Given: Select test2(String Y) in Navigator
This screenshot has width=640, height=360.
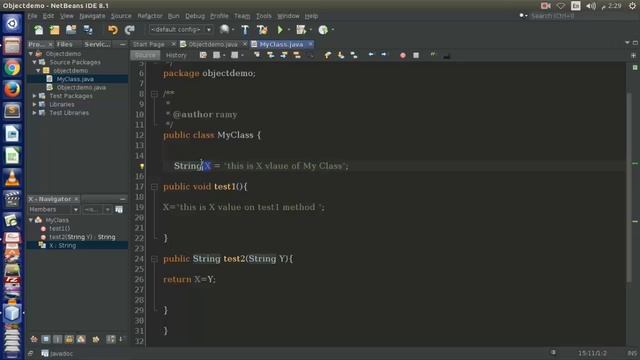Looking at the screenshot, I should [82, 237].
